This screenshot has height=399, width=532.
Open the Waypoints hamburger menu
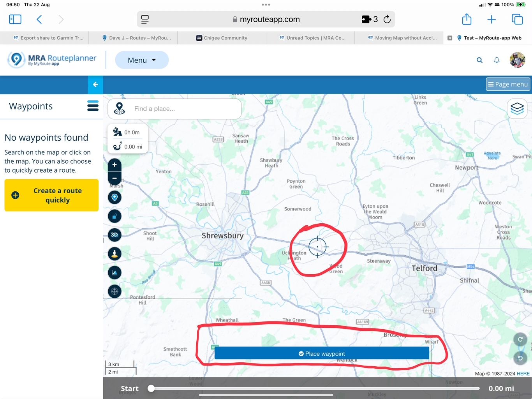[x=93, y=106]
